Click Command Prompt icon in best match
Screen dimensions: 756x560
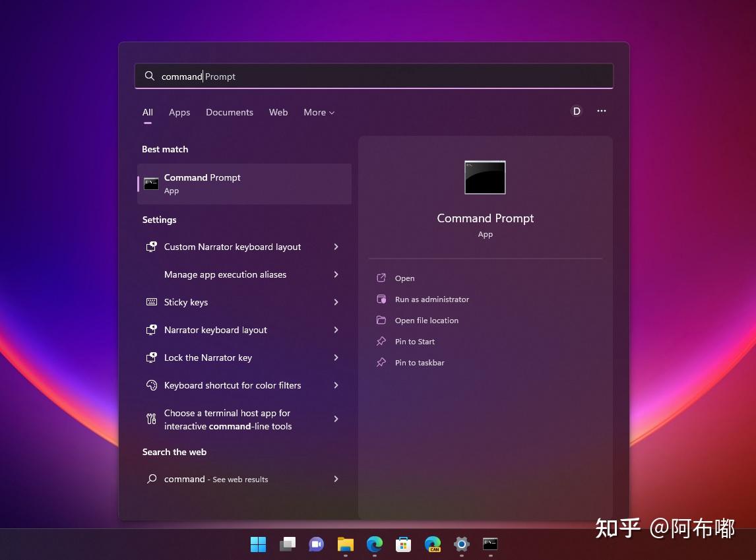click(151, 183)
